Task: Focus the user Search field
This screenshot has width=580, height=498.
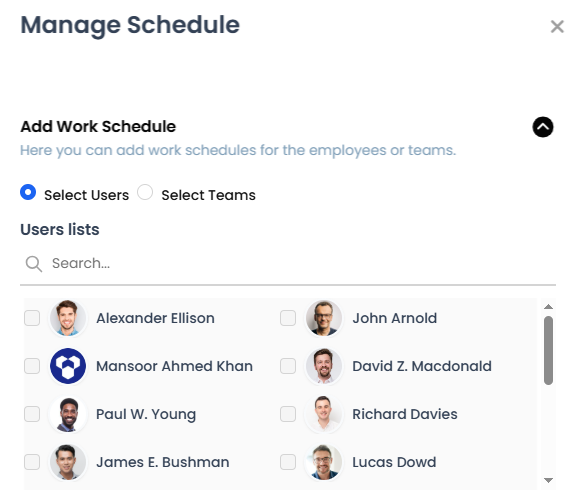Action: [x=288, y=263]
